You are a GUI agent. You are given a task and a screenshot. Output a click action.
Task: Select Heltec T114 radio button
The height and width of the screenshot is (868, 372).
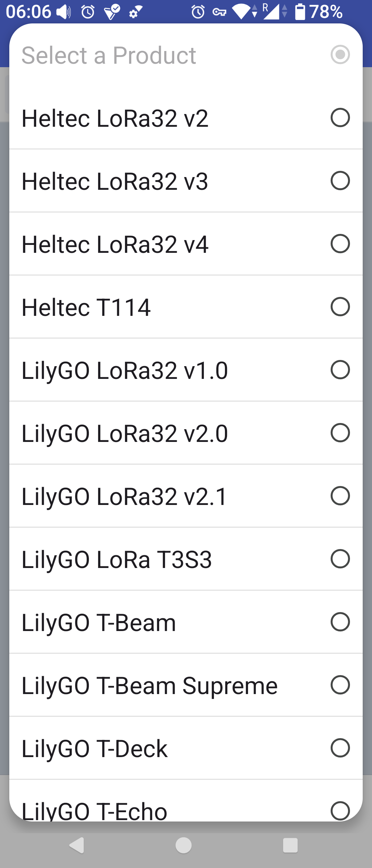340,307
